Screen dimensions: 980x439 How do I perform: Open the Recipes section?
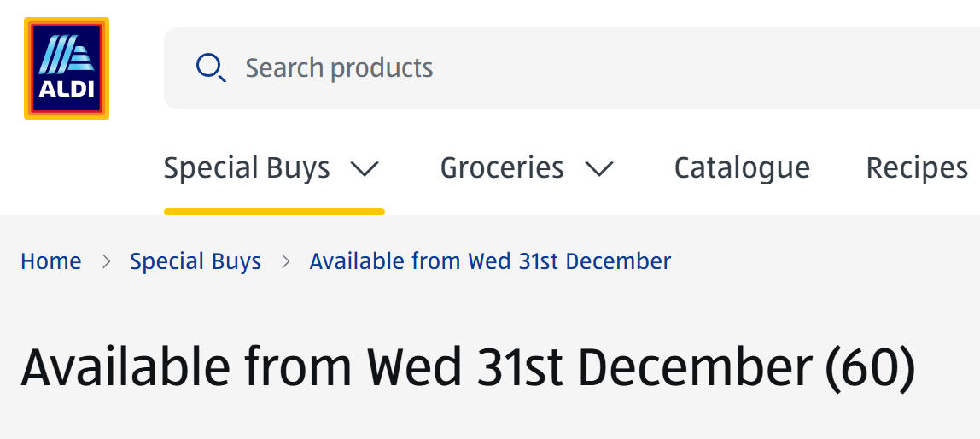pyautogui.click(x=917, y=168)
